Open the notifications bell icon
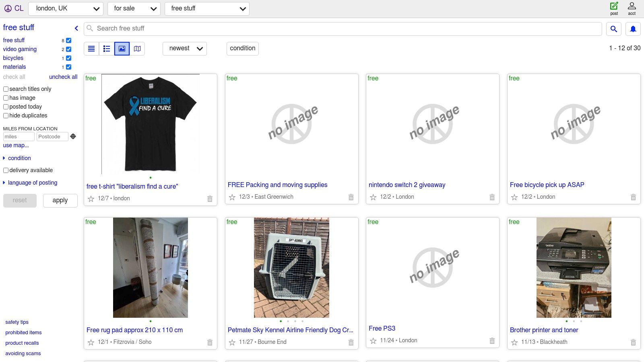Screen dimensions: 644x362 tap(633, 29)
